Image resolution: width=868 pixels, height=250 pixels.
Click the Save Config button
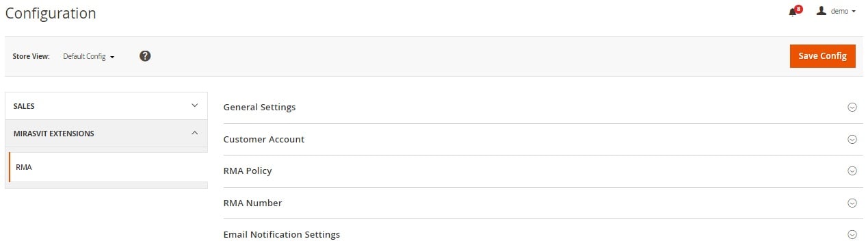click(x=822, y=56)
